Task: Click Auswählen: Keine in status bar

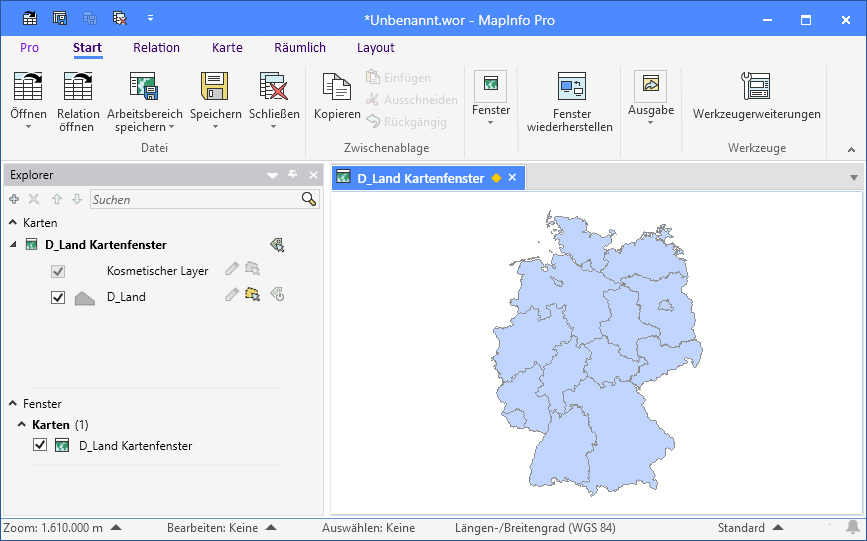Action: point(368,528)
